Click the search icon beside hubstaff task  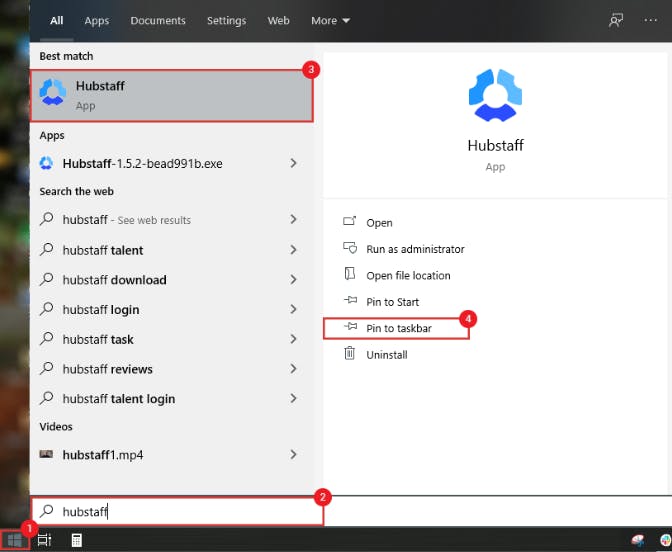click(x=46, y=339)
